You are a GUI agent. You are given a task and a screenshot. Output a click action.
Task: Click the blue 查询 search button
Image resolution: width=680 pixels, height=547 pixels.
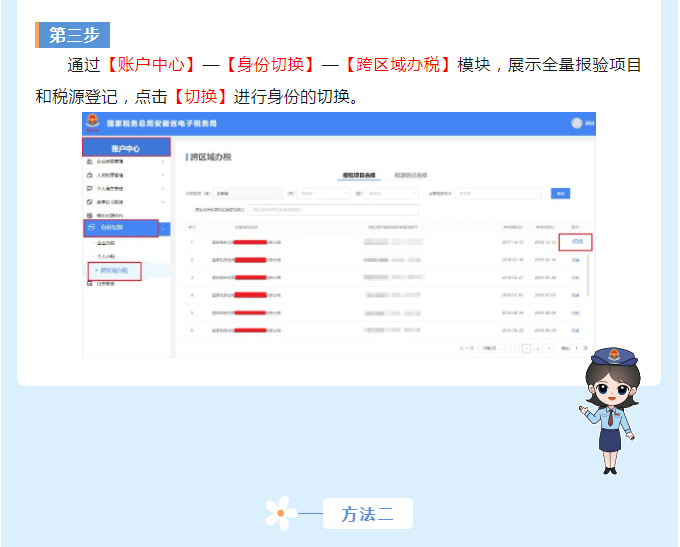[561, 193]
